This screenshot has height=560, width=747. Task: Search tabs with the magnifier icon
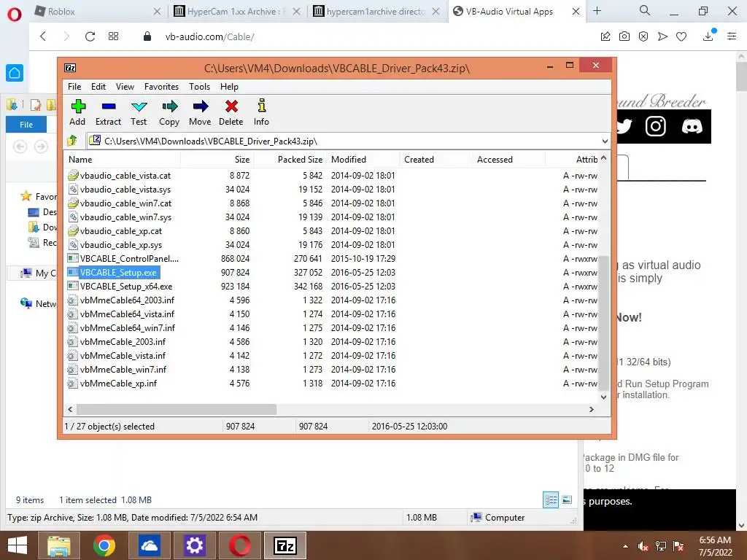click(645, 10)
